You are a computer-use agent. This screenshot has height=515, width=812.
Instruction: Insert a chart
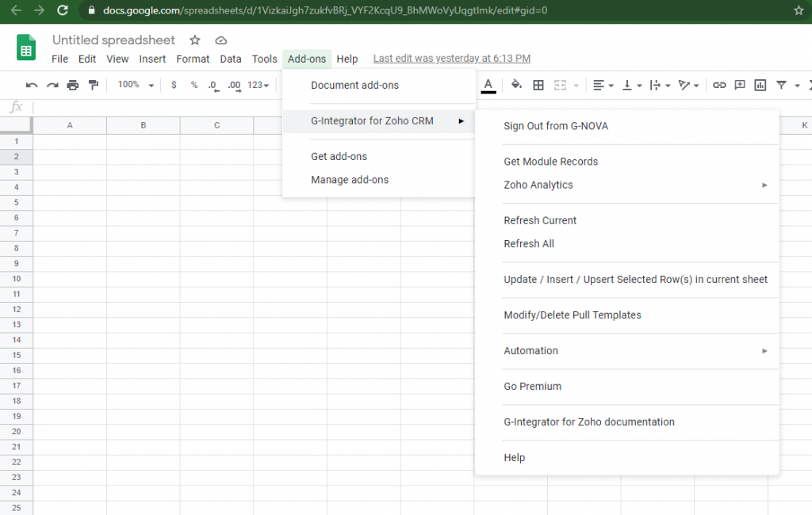[760, 86]
